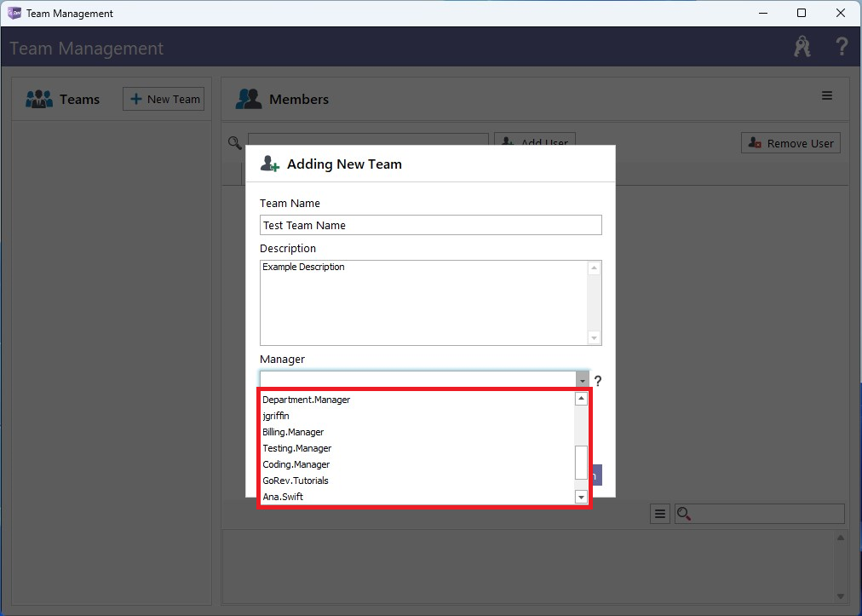This screenshot has height=616, width=862.
Task: Click the Manager help question mark
Action: pos(598,381)
